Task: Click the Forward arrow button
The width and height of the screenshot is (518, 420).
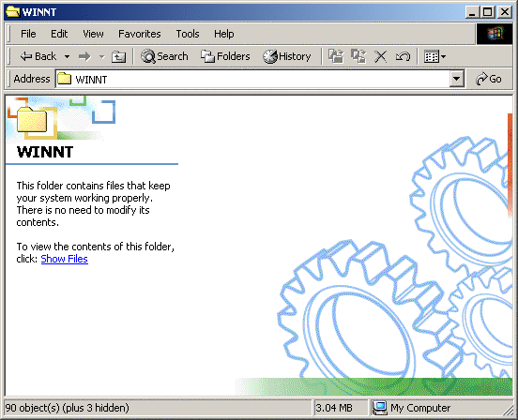Action: point(84,57)
